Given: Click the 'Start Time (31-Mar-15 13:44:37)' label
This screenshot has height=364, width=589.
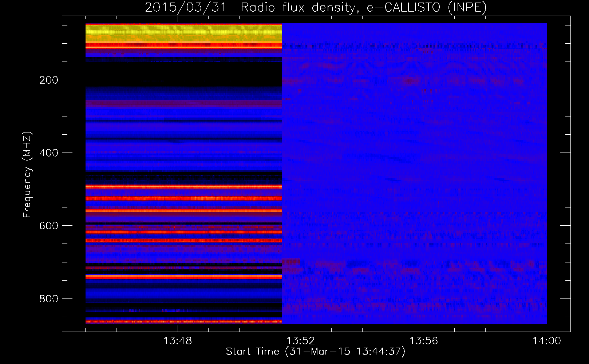Looking at the screenshot, I should coord(316,352).
